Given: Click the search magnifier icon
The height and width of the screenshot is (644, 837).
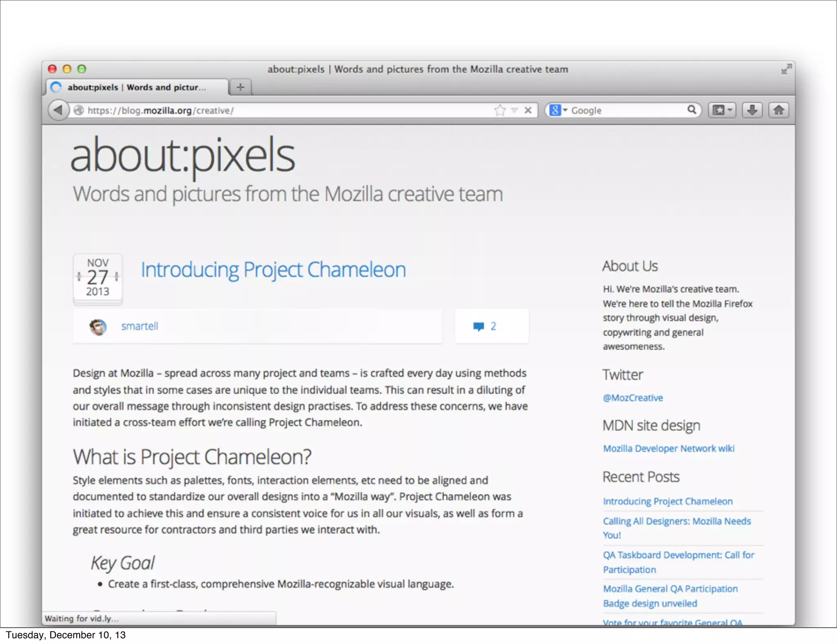Looking at the screenshot, I should [692, 110].
